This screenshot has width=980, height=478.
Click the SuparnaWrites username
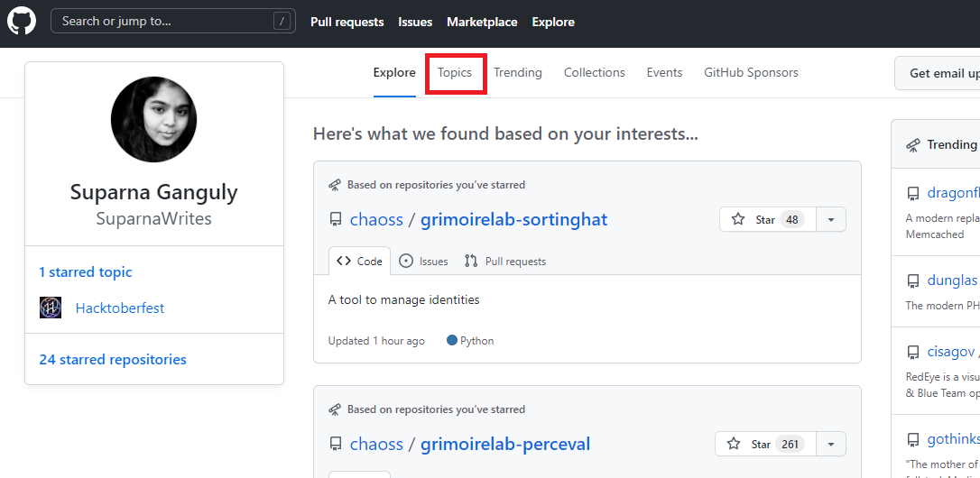click(x=153, y=218)
